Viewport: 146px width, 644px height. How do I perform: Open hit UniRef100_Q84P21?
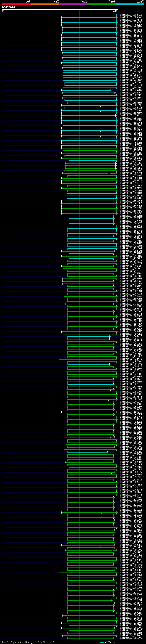click(x=131, y=15)
